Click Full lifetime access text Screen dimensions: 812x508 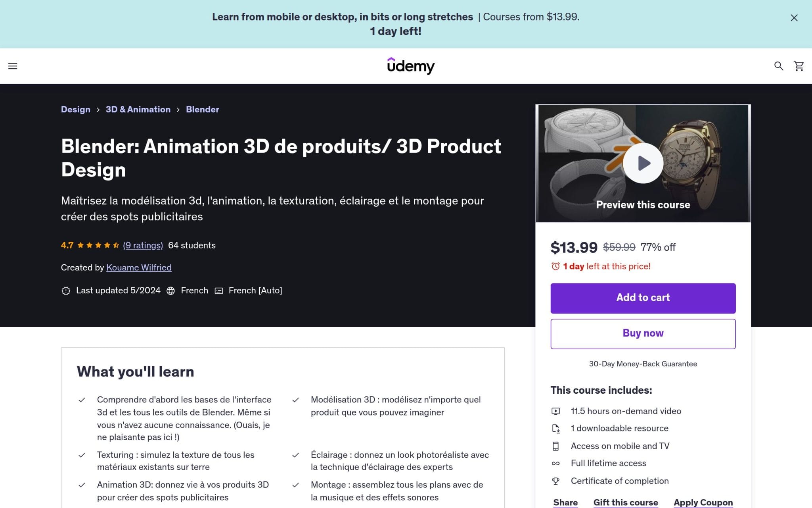608,463
